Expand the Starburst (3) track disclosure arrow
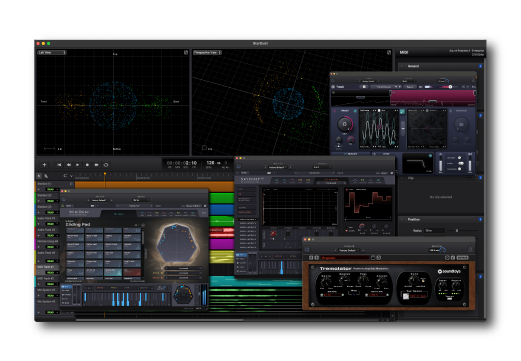The height and width of the screenshot is (361, 521). click(x=39, y=212)
